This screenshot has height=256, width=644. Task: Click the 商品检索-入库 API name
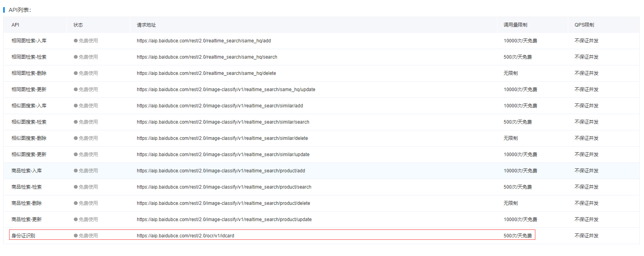pos(27,171)
